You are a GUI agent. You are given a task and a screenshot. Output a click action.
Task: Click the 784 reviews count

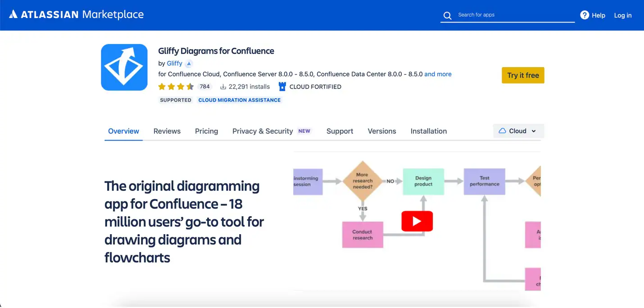coord(205,86)
